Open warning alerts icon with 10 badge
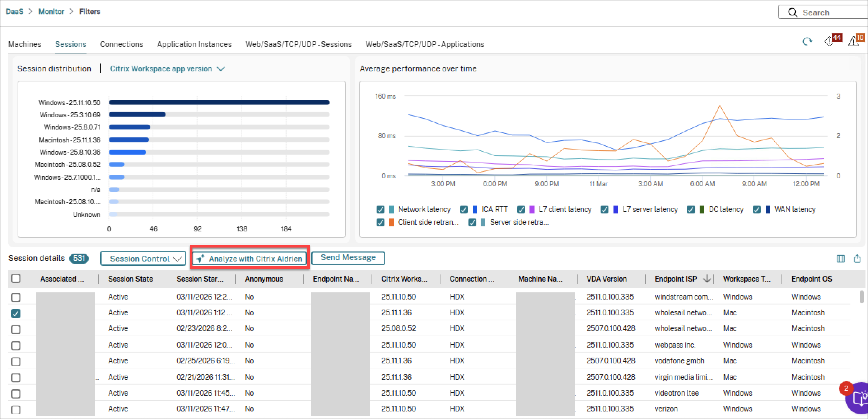Viewport: 868px width, 419px height. point(856,40)
